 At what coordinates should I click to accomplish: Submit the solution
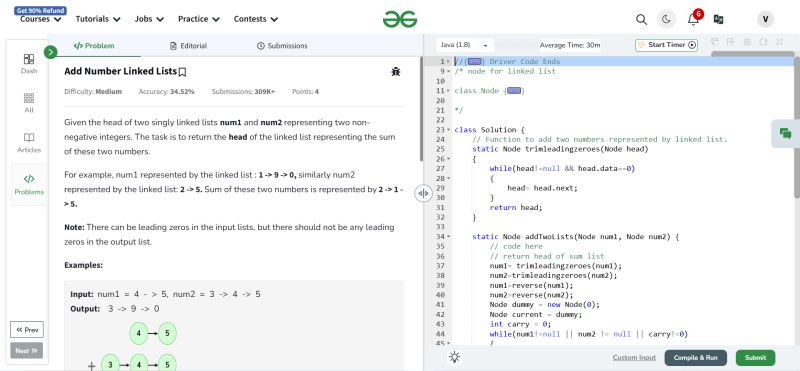(755, 358)
